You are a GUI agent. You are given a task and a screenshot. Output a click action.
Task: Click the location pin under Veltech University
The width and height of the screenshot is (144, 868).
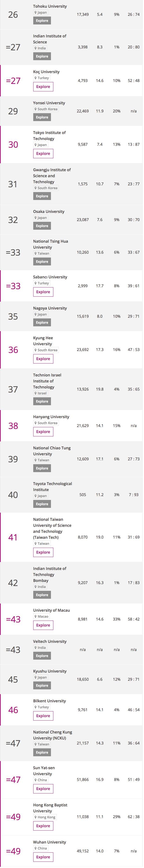(x=36, y=648)
